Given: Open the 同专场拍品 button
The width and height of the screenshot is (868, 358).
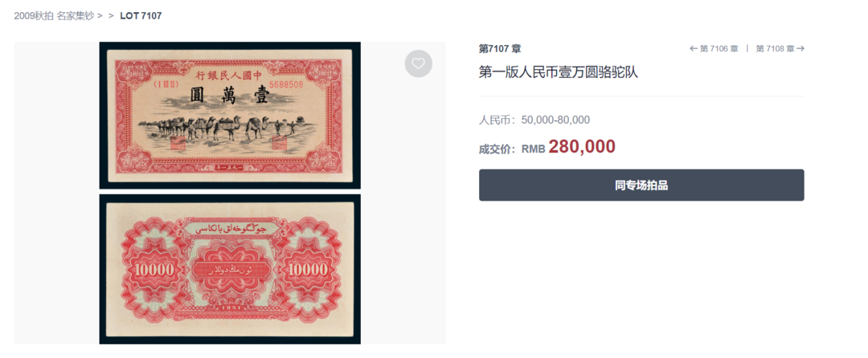Looking at the screenshot, I should (x=641, y=185).
